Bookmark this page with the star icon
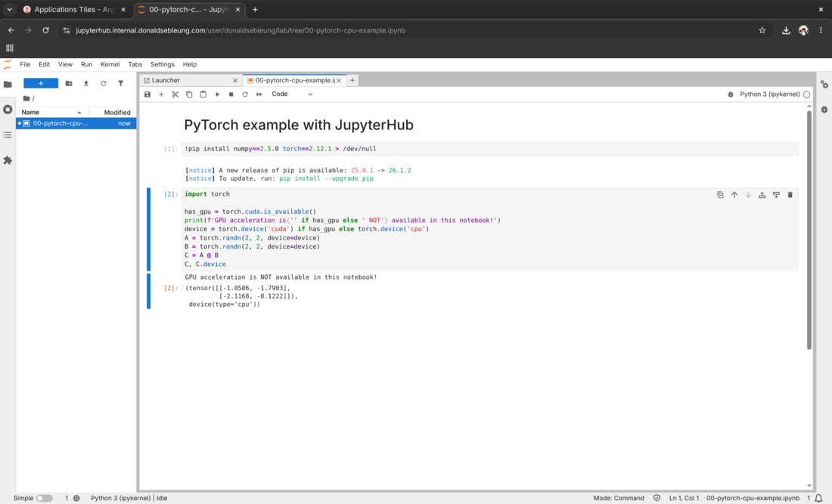This screenshot has width=832, height=504. pyautogui.click(x=762, y=31)
